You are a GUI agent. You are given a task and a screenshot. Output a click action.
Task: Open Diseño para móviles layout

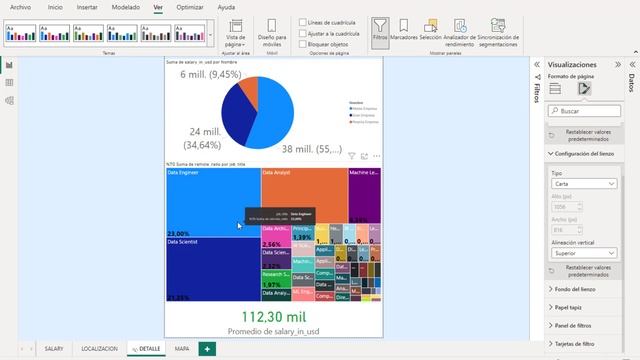[272, 33]
